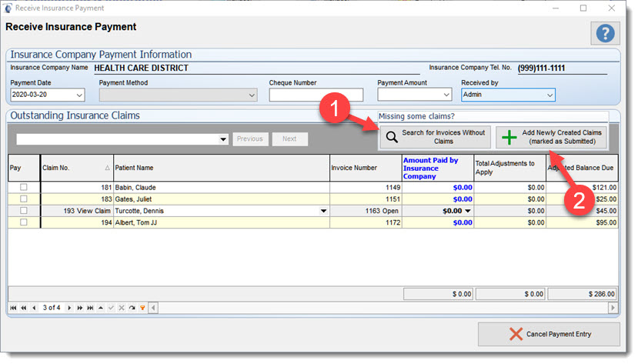Click the Claim No. sort triangle
This screenshot has height=364, width=638.
[108, 168]
